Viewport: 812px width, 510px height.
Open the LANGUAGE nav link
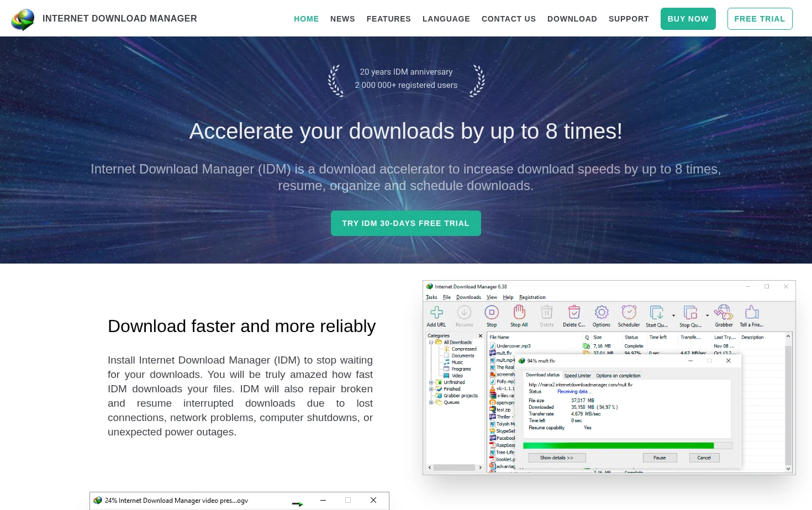[446, 19]
